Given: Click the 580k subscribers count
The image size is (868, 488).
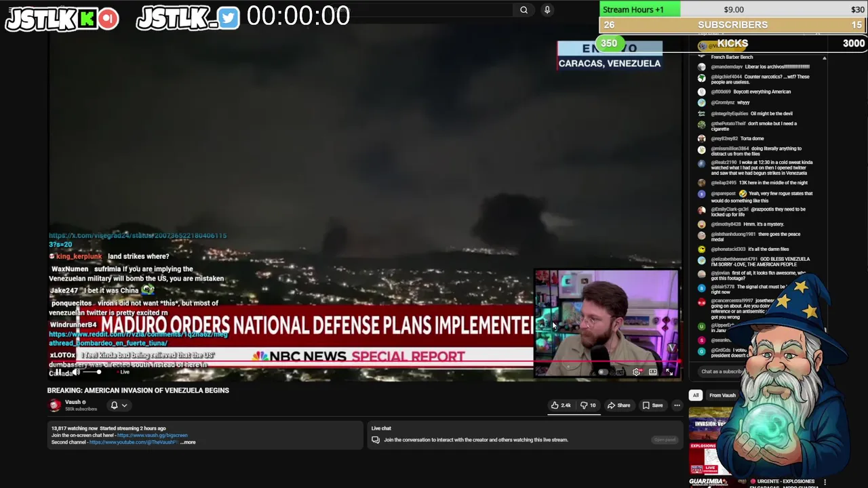Looking at the screenshot, I should click(x=81, y=409).
